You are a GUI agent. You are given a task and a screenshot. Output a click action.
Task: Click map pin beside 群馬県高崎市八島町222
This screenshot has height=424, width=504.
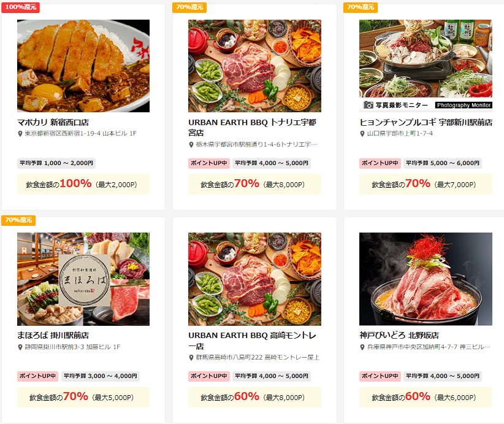(x=191, y=358)
